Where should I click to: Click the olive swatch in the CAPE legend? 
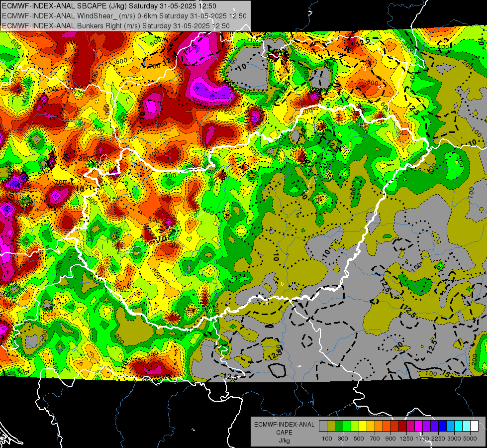(x=331, y=426)
